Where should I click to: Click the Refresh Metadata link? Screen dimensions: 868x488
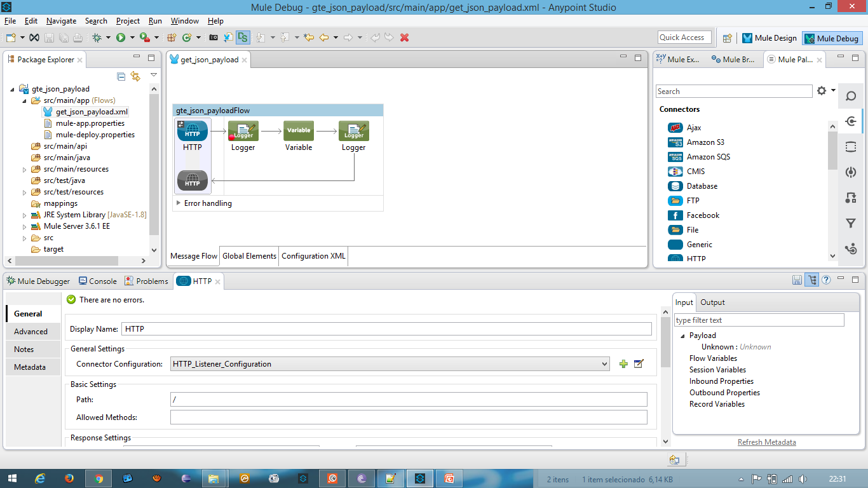coord(766,442)
